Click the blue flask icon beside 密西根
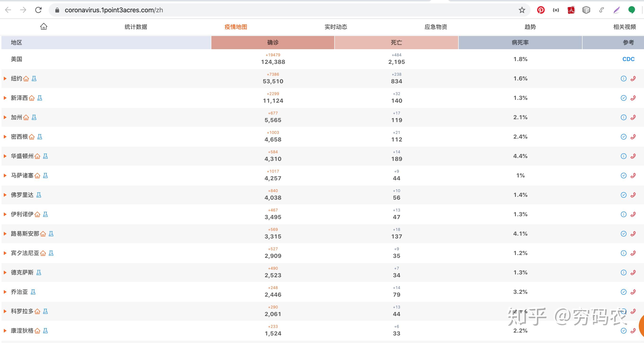Image resolution: width=644 pixels, height=343 pixels. click(39, 136)
